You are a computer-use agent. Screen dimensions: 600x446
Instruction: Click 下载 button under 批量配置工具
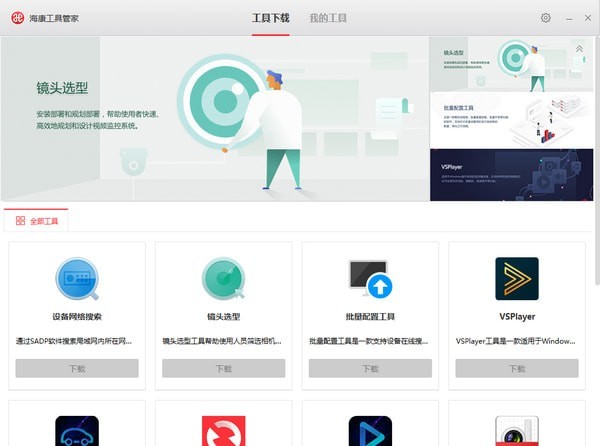(x=370, y=369)
